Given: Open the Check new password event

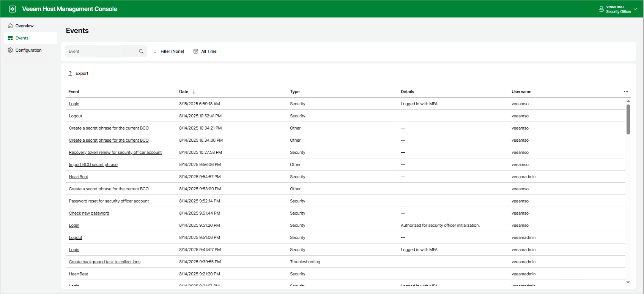Looking at the screenshot, I should [x=89, y=213].
